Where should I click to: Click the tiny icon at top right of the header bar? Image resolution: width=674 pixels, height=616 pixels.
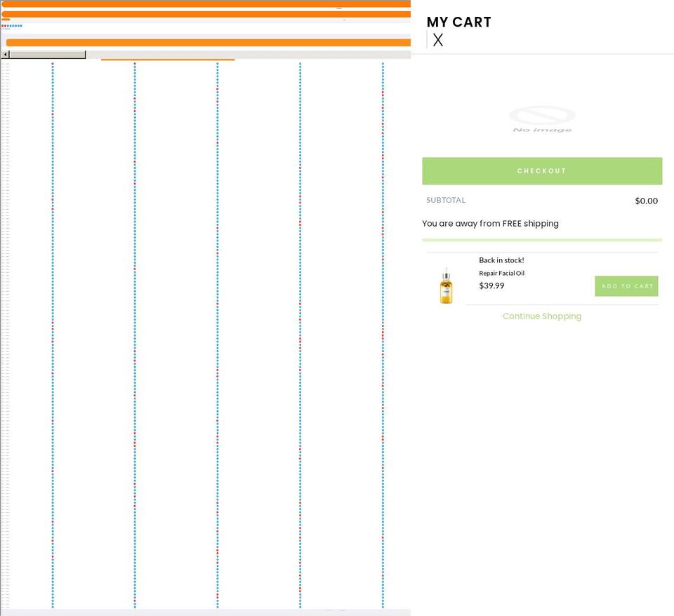tap(339, 9)
